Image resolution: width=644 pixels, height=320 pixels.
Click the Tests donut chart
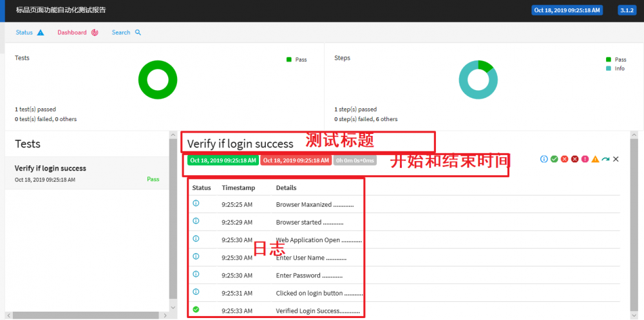point(158,80)
